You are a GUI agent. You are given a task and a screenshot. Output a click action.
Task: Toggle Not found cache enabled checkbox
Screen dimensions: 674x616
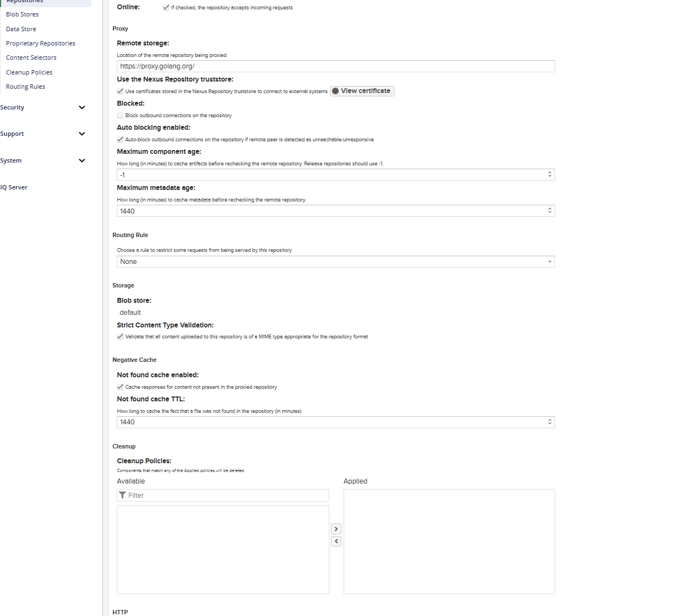pyautogui.click(x=120, y=387)
